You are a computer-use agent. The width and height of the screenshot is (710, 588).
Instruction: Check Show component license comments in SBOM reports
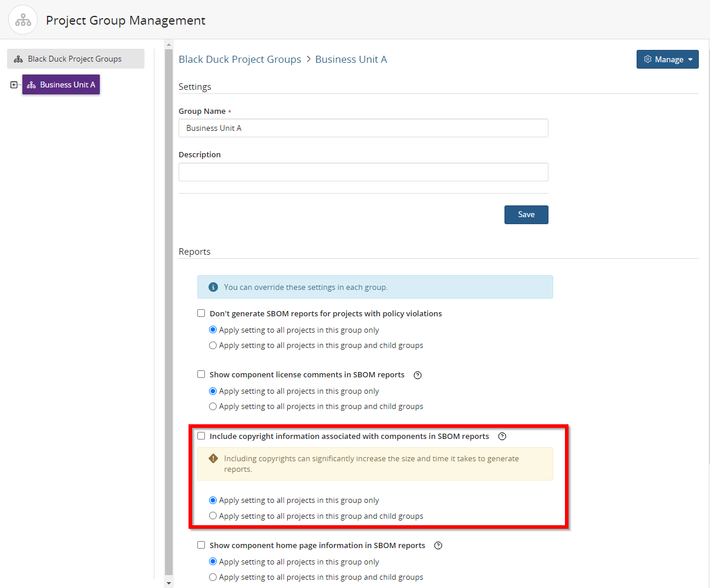click(201, 374)
